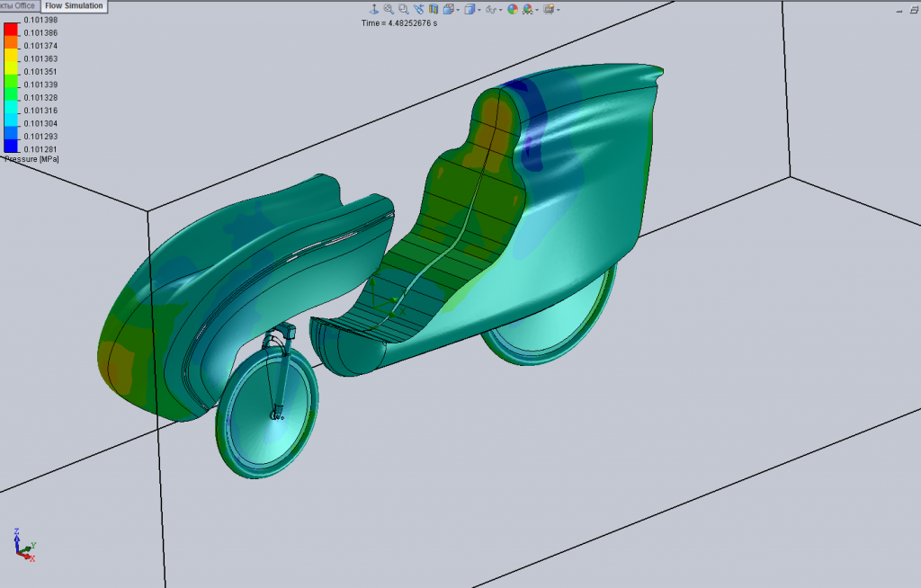
Task: Toggle the Section View tool
Action: [x=434, y=9]
